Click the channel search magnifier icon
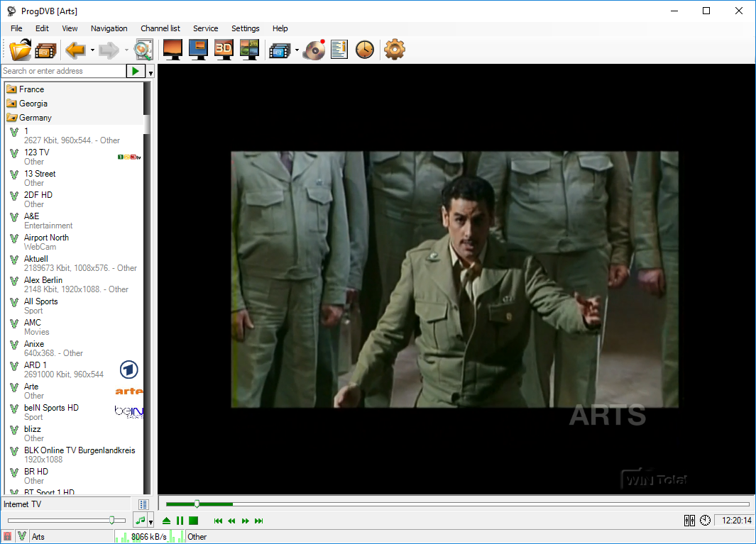 click(143, 50)
